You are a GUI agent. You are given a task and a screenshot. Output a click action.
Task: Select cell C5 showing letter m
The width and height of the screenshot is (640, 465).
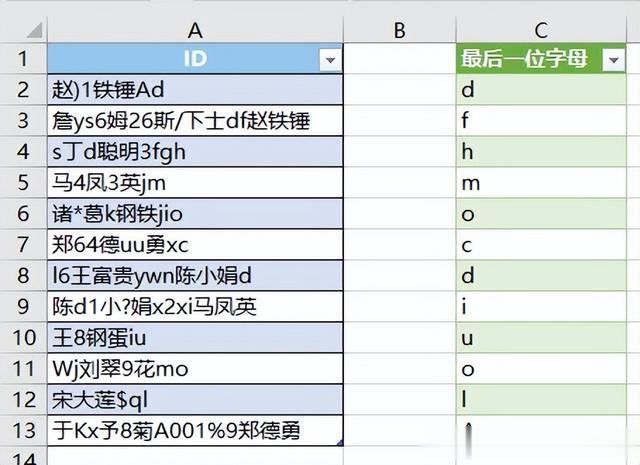[541, 184]
